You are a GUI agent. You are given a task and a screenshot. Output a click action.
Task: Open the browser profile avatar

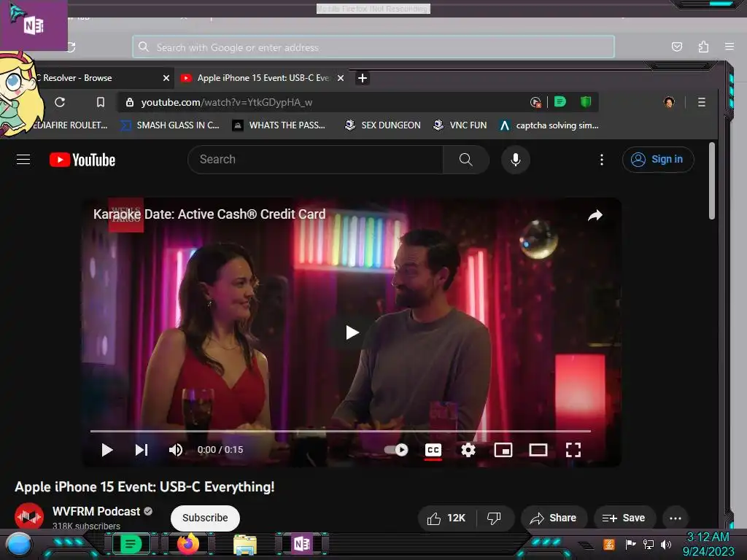coord(669,102)
